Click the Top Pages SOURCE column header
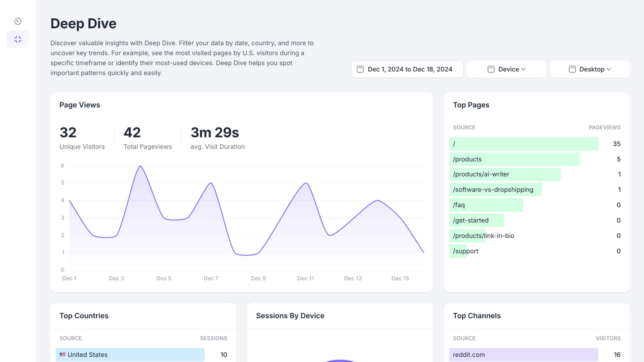This screenshot has width=644, height=362. tap(464, 127)
